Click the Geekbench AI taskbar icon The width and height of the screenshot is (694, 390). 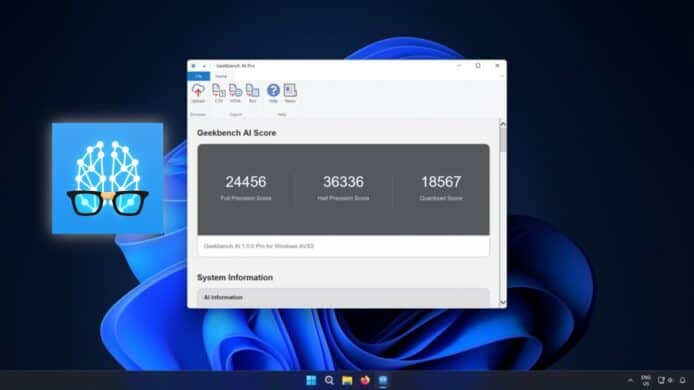coord(383,380)
